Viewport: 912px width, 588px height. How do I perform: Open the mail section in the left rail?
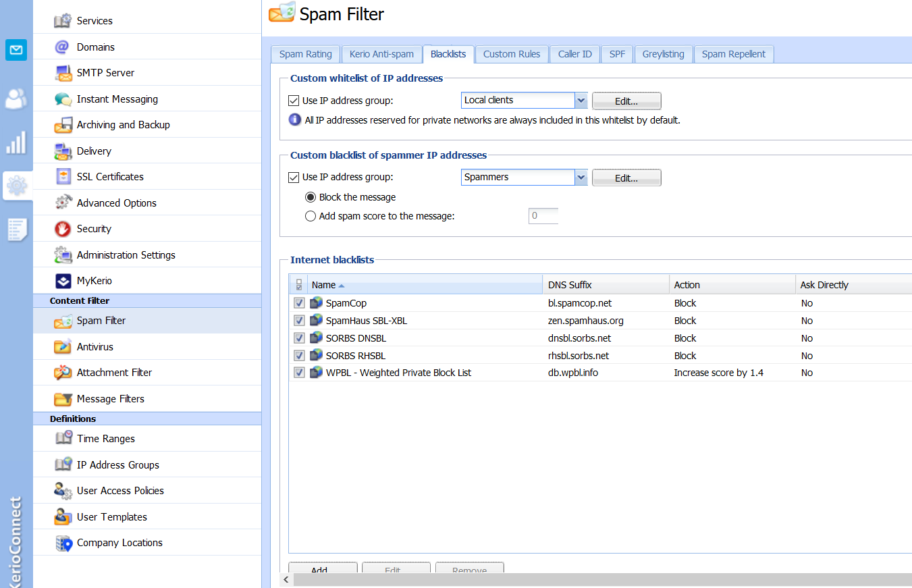tap(16, 50)
